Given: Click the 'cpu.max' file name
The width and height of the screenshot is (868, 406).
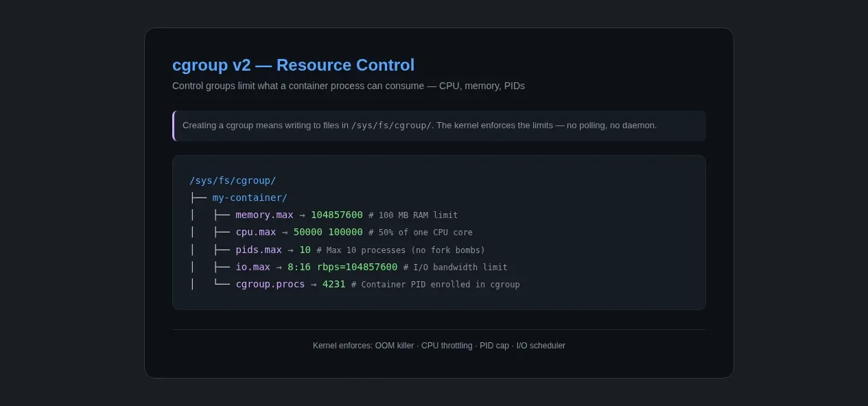Looking at the screenshot, I should 256,232.
